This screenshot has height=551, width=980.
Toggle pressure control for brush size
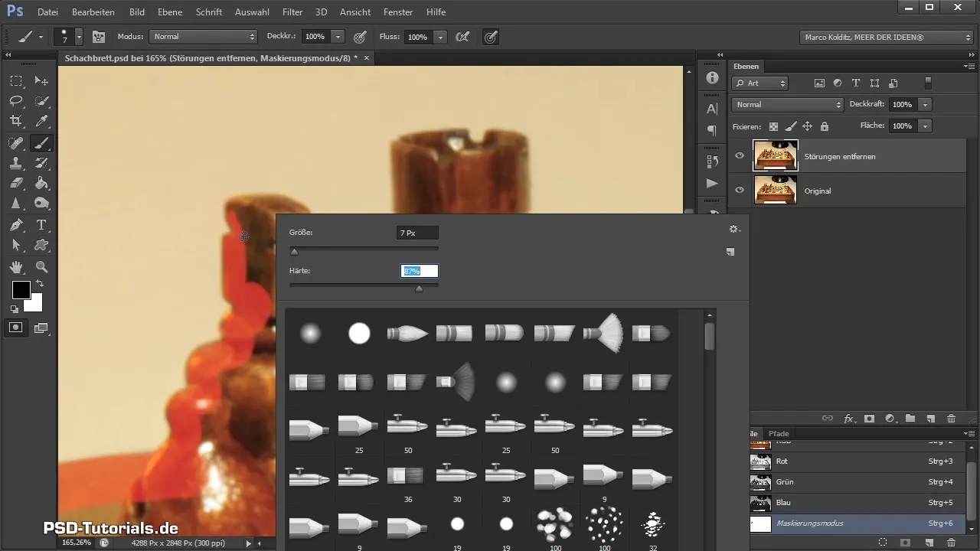click(491, 36)
